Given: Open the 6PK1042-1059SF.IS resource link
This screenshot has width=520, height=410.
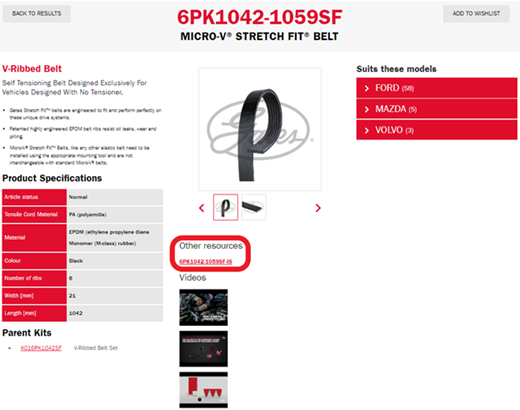Looking at the screenshot, I should pyautogui.click(x=205, y=261).
